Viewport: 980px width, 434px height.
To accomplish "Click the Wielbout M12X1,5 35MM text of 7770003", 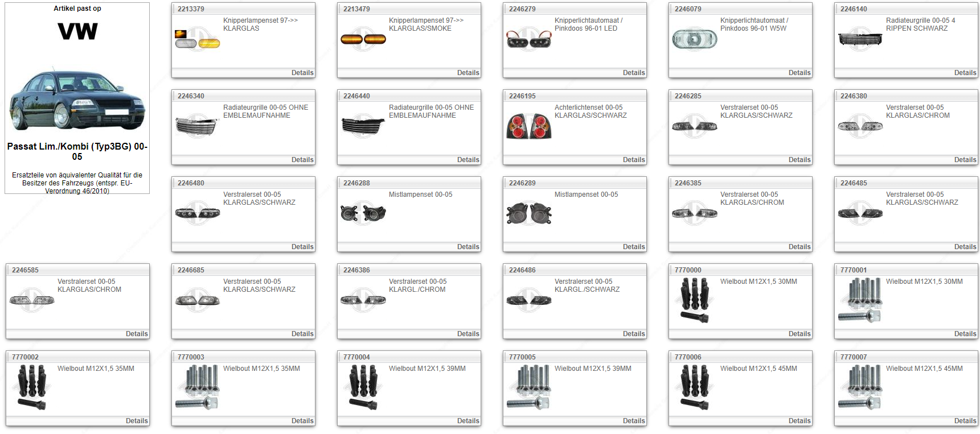I will tap(261, 369).
